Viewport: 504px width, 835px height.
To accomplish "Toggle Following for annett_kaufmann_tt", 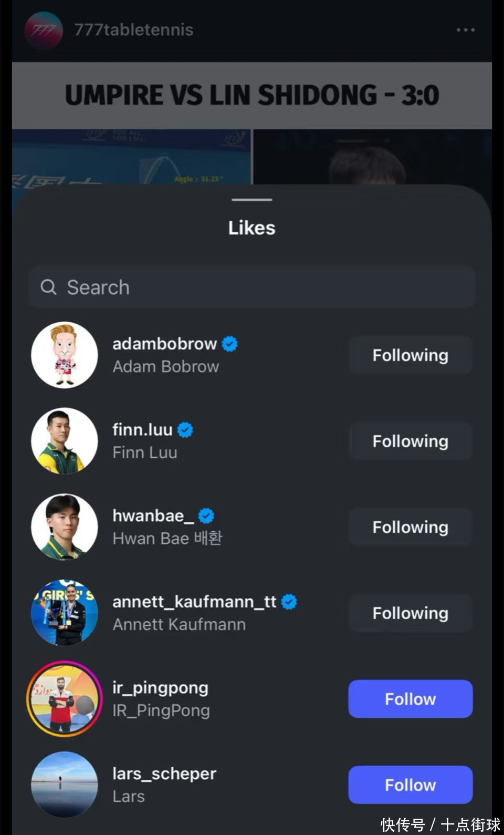I will pyautogui.click(x=410, y=613).
